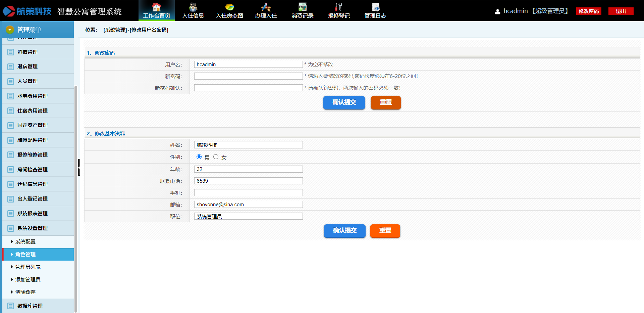Collapse the 管理菜单 header dropdown arrow
The image size is (644, 313).
click(x=10, y=30)
